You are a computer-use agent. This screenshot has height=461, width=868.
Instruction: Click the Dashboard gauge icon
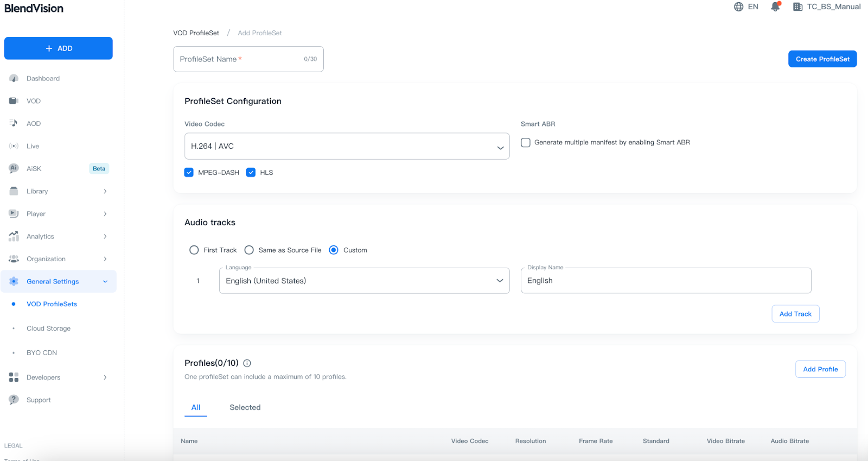[14, 79]
